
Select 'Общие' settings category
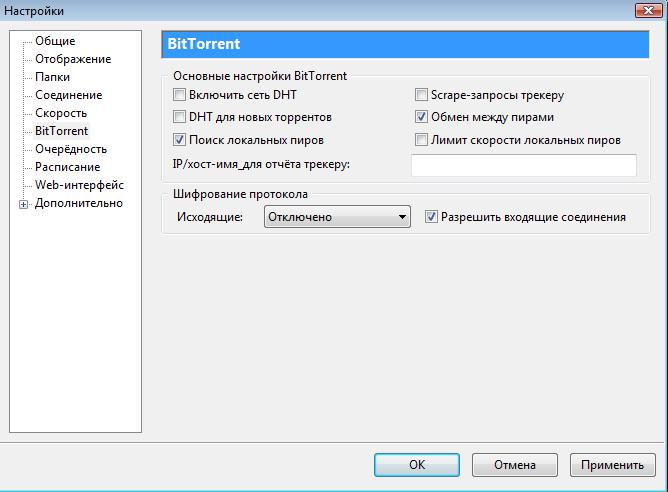click(x=55, y=41)
